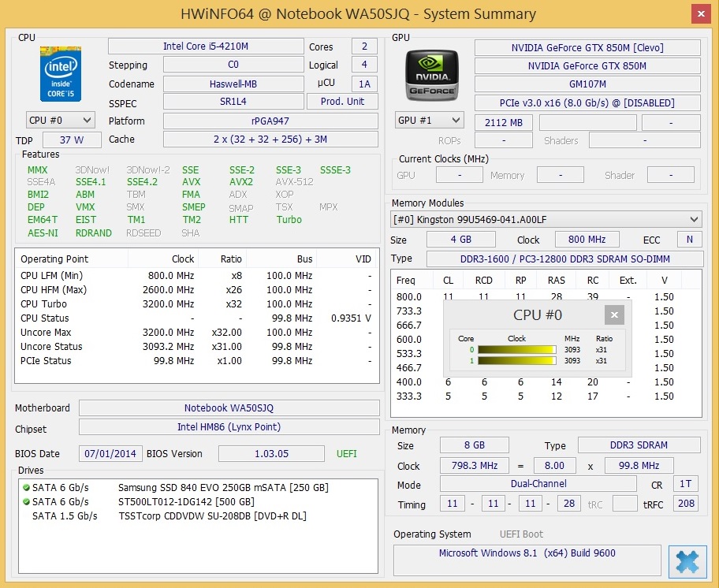Click the green status icon for Samsung SSD
This screenshot has height=588, width=719.
click(x=26, y=487)
